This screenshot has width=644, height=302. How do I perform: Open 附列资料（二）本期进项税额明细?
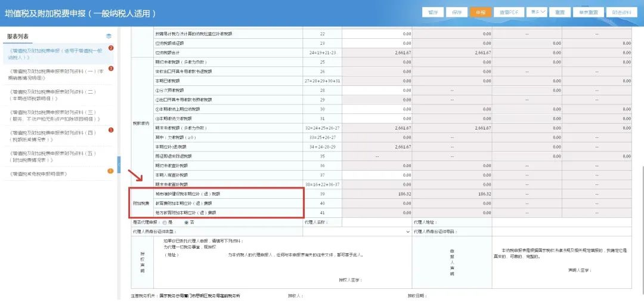[52, 95]
